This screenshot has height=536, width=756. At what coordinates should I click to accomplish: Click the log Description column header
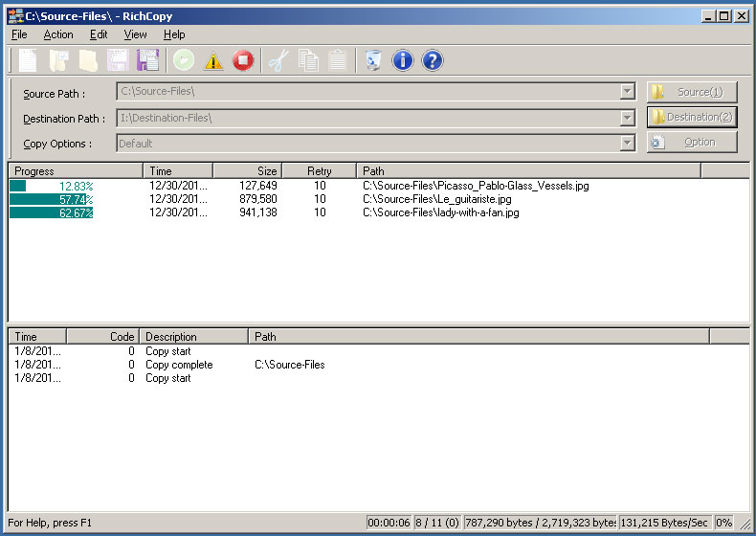[194, 336]
